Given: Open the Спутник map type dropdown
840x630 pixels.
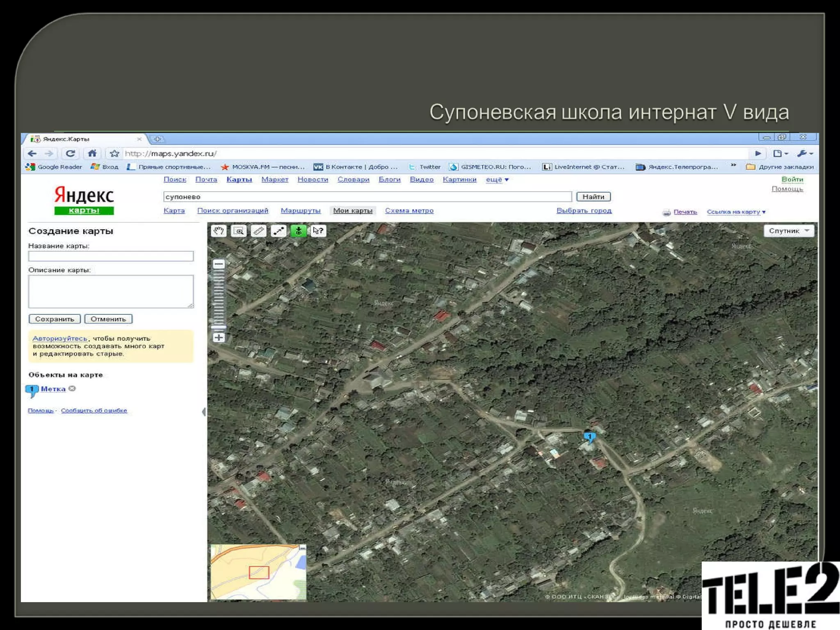Looking at the screenshot, I should [x=788, y=231].
